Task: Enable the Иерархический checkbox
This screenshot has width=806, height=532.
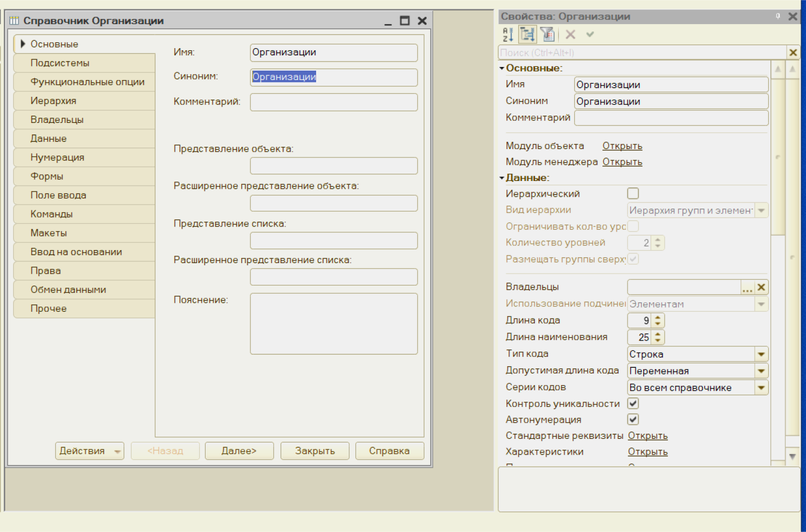Action: pyautogui.click(x=633, y=194)
